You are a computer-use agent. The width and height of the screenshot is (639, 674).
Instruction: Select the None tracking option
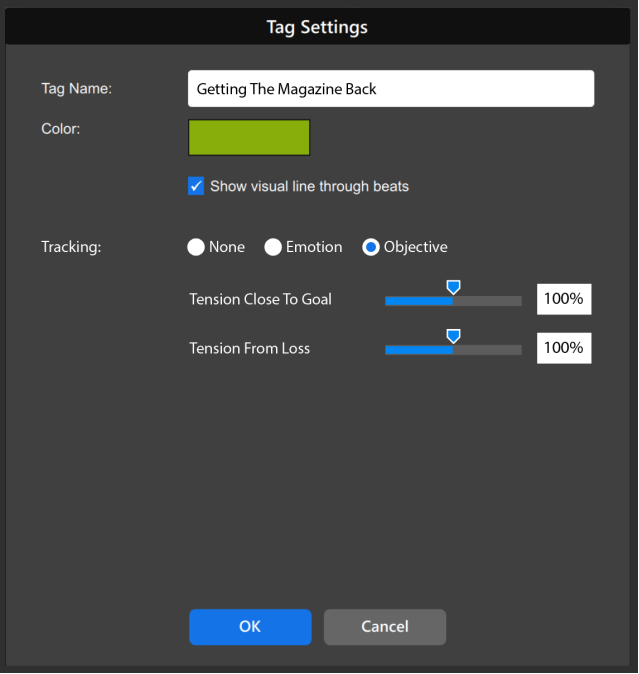tap(196, 247)
